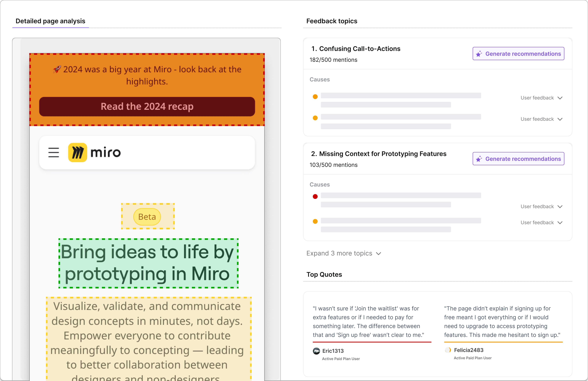This screenshot has width=588, height=381.
Task: Click the Beta badge on the Miro page
Action: point(147,217)
